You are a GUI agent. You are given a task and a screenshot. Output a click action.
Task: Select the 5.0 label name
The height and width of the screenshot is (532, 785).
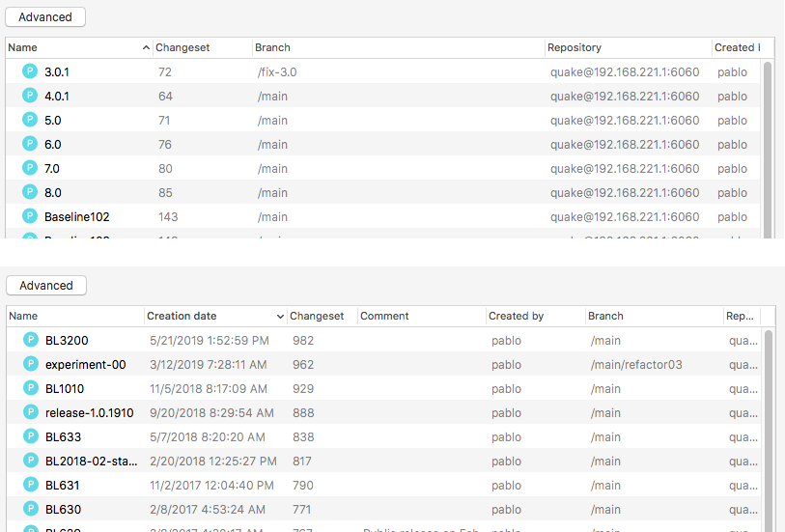[52, 120]
